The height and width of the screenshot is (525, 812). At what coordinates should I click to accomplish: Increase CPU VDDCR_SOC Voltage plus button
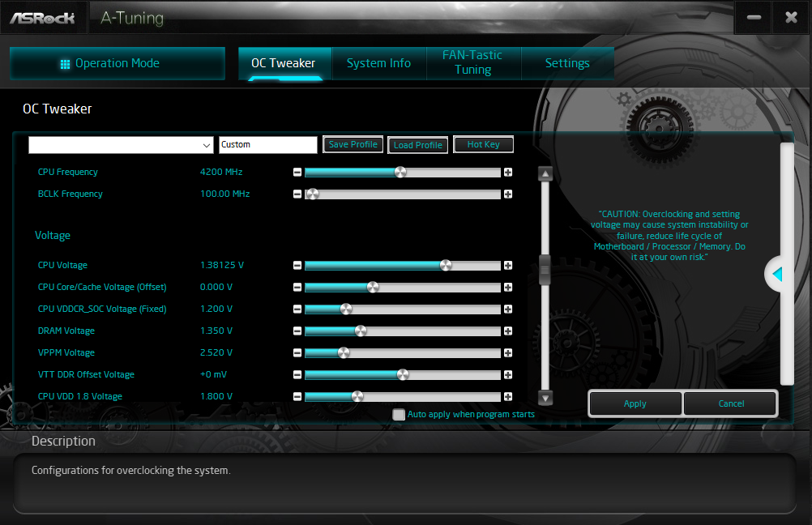[x=508, y=309]
